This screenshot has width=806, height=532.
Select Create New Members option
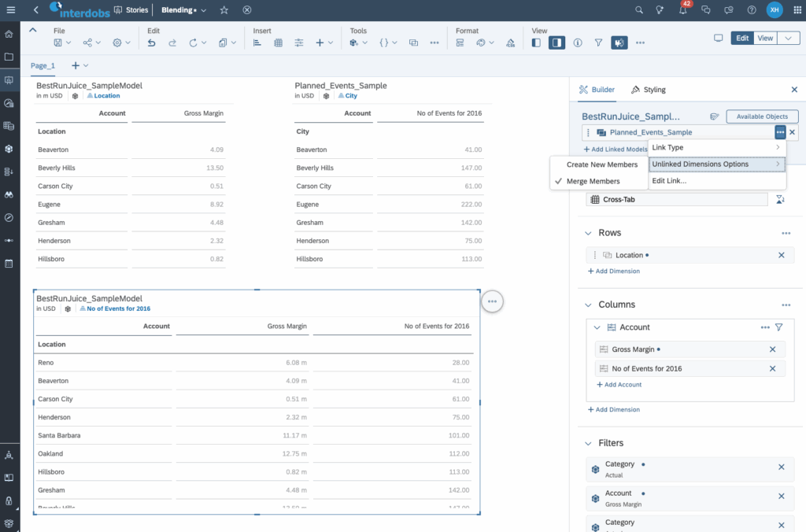tap(601, 164)
